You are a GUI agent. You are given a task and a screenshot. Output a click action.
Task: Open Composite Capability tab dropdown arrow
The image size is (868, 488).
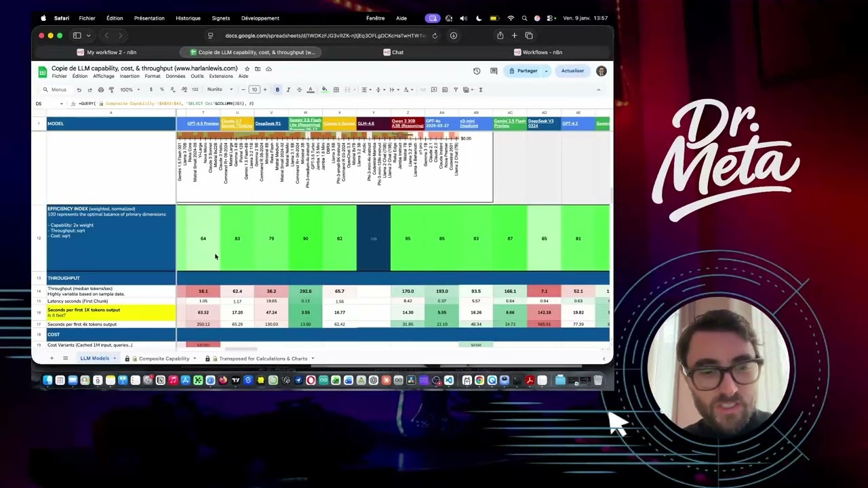195,359
